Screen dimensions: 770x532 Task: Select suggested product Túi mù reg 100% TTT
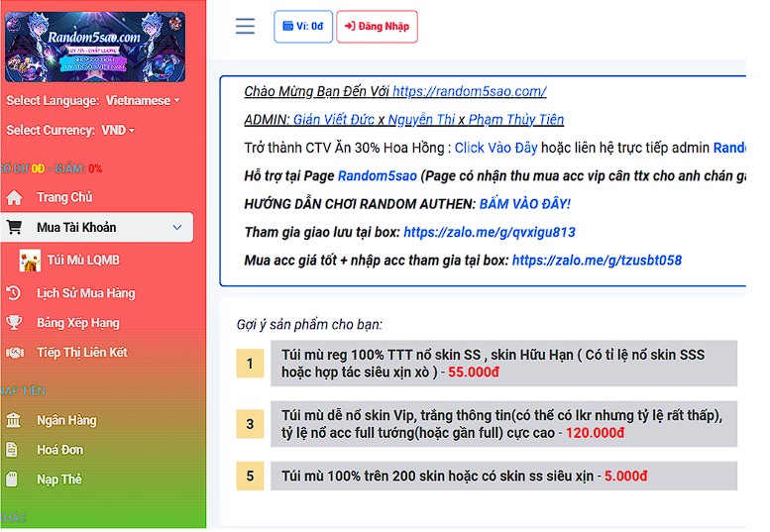tap(503, 364)
